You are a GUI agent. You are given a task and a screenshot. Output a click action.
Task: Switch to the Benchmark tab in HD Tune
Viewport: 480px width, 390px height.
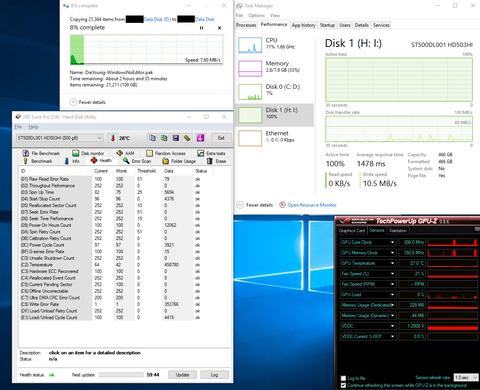tap(38, 161)
